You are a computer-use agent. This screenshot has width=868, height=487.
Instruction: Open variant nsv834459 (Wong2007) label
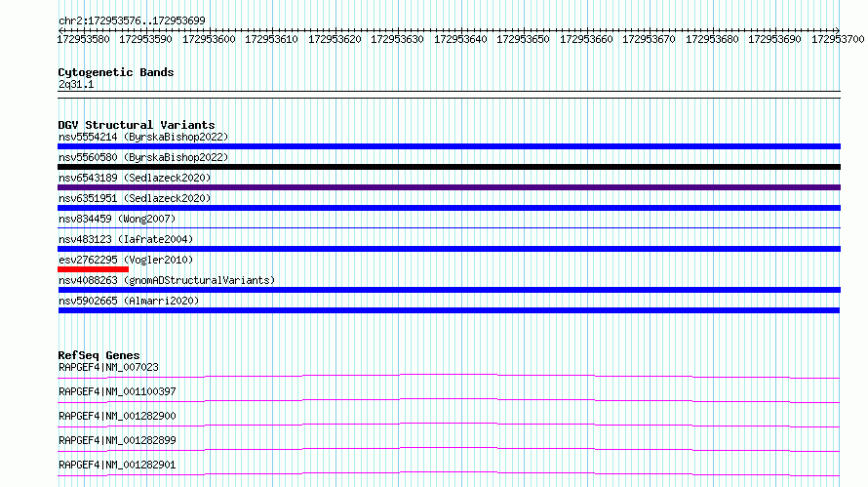[x=117, y=219]
